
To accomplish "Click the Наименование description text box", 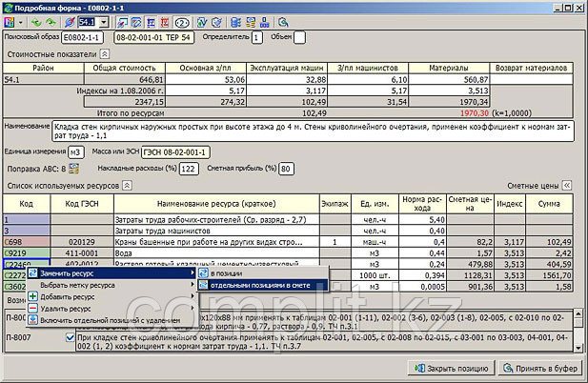I will coord(313,131).
